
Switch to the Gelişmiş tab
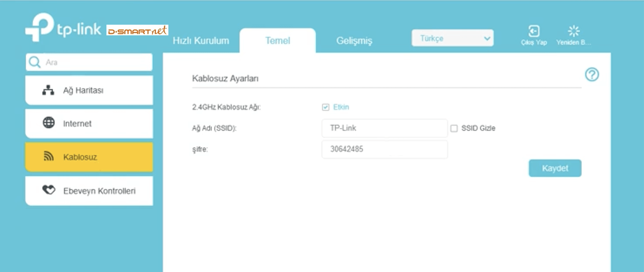354,41
